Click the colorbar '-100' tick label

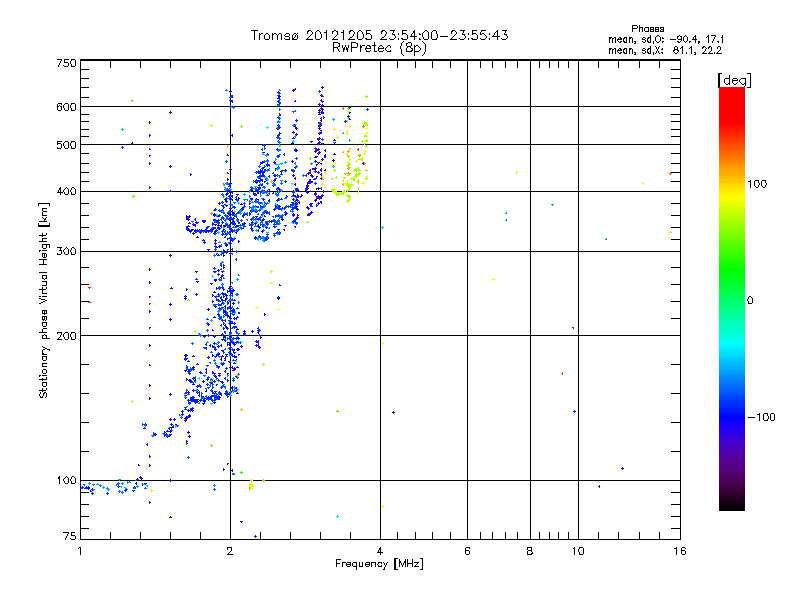[762, 417]
